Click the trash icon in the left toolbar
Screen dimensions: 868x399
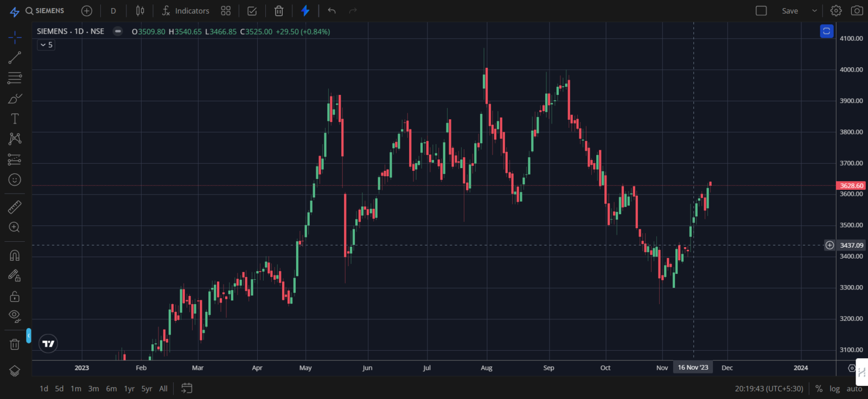15,344
